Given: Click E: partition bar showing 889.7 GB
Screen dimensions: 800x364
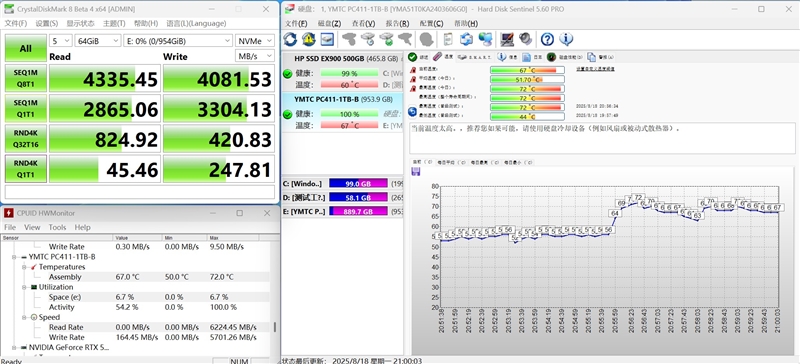Looking at the screenshot, I should [358, 211].
